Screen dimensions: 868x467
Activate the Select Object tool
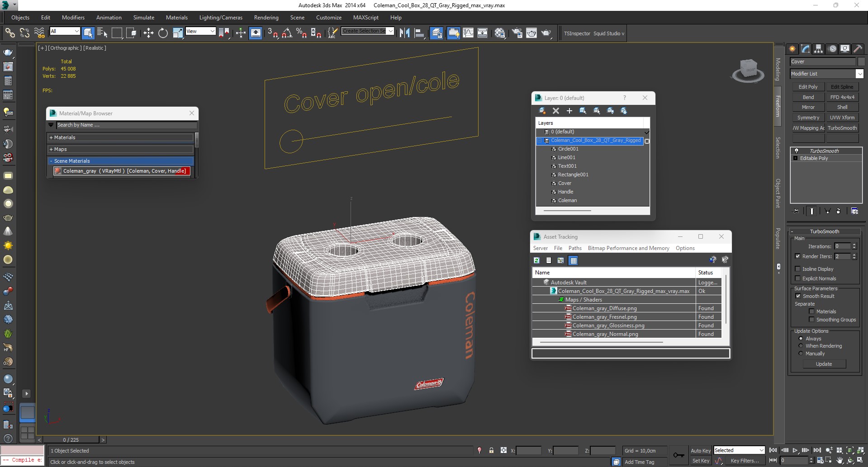click(88, 33)
